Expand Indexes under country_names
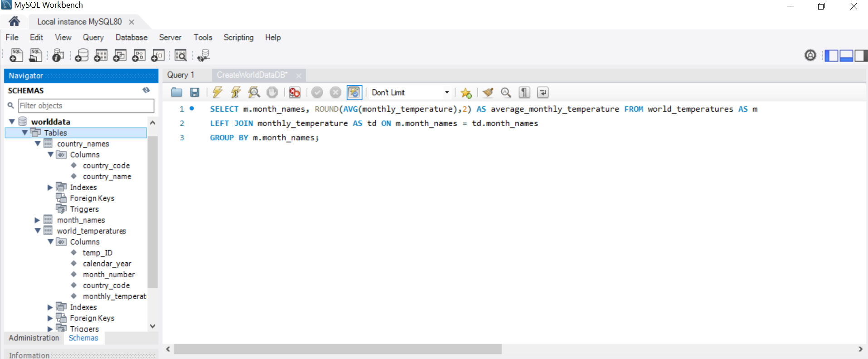 click(50, 187)
